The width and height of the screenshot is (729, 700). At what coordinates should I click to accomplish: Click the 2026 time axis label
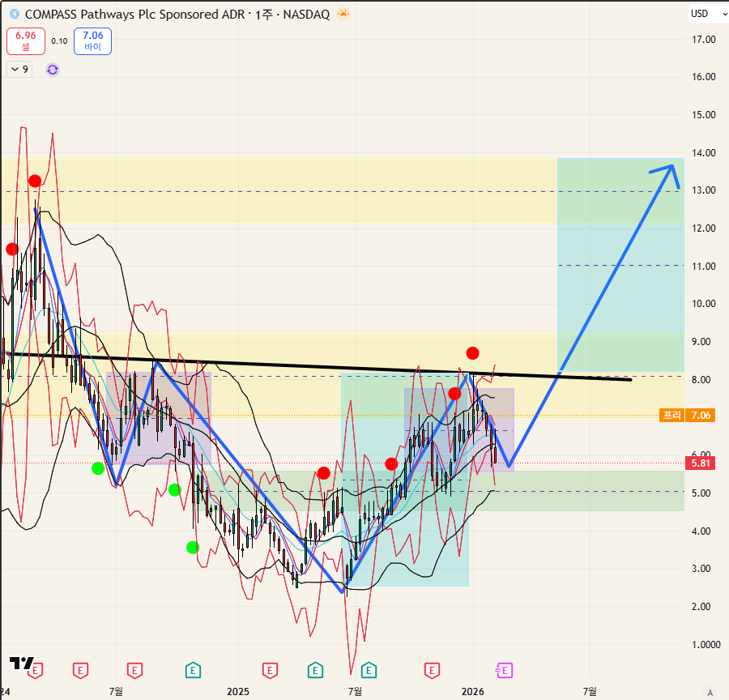click(x=473, y=692)
